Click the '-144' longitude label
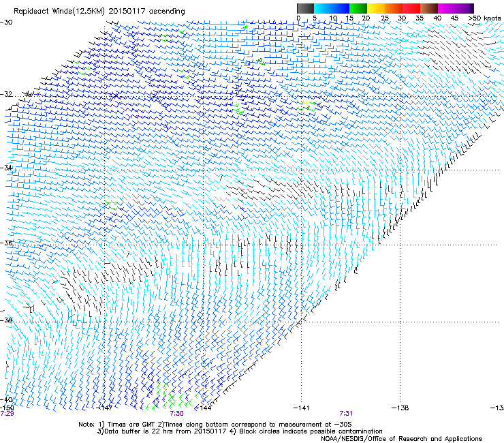This screenshot has height=443, width=504. pos(203,408)
